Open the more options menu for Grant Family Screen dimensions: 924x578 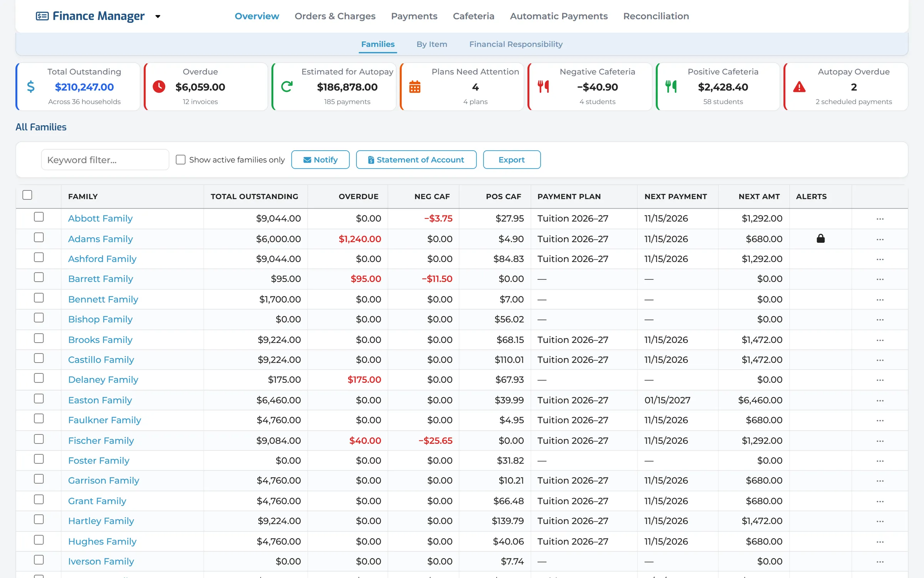(x=880, y=501)
